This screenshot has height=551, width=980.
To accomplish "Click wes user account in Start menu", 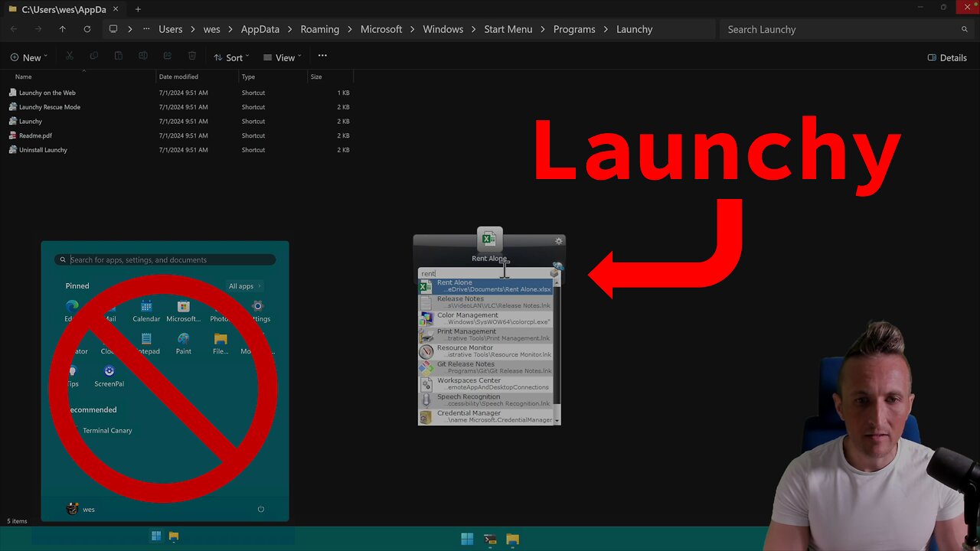I will [81, 509].
